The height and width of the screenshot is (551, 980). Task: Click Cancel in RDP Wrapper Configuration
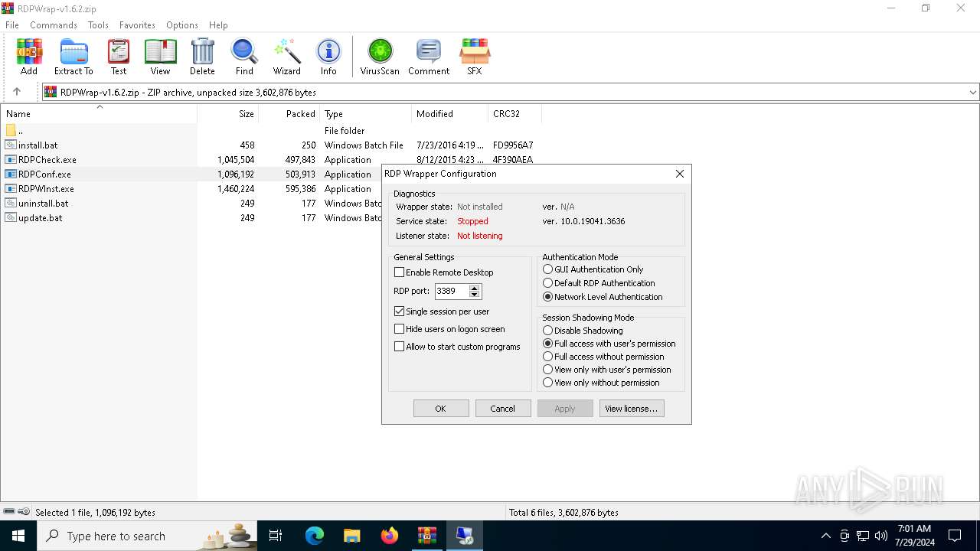click(x=503, y=409)
